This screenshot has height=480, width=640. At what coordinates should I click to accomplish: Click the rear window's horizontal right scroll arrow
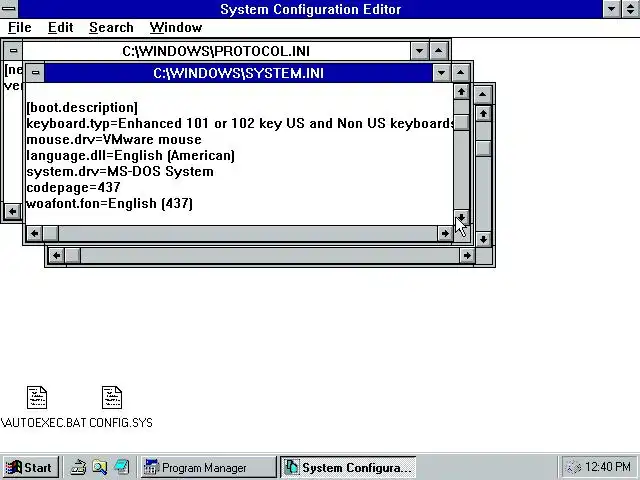pyautogui.click(x=467, y=256)
